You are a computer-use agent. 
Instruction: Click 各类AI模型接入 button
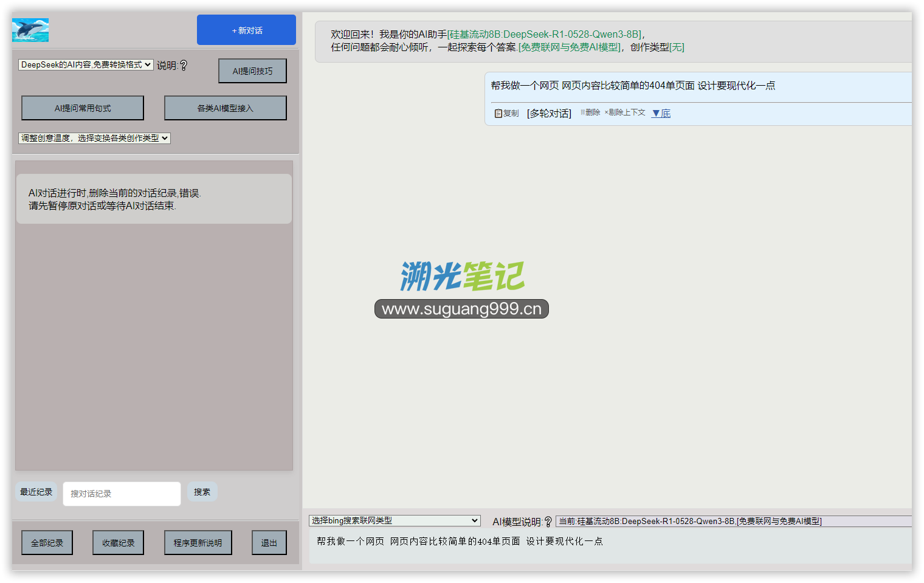(x=225, y=108)
